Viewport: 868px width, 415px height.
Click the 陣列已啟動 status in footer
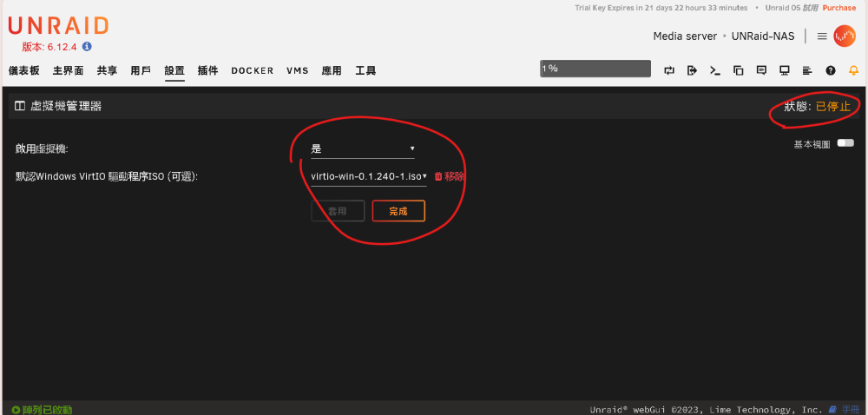click(x=47, y=410)
